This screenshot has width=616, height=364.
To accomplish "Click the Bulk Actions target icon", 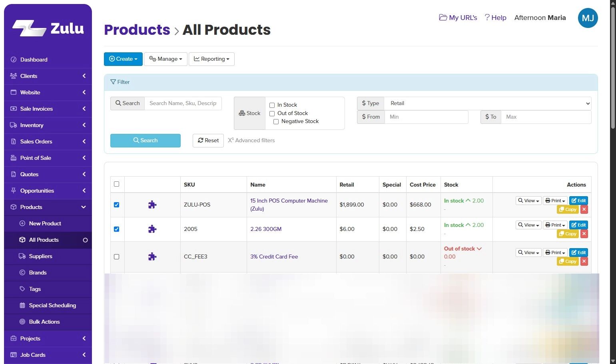I will click(x=22, y=322).
